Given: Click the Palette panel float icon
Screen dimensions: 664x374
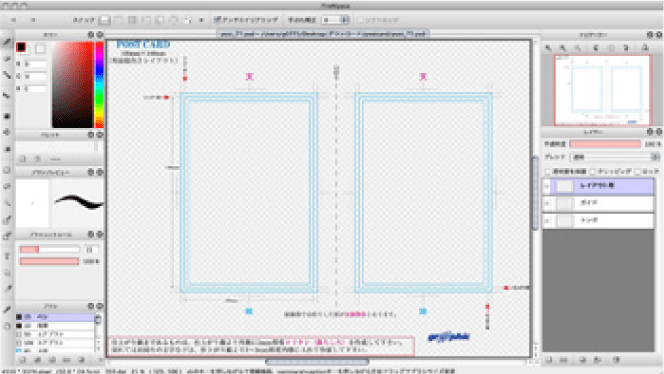Looking at the screenshot, I should point(91,135).
